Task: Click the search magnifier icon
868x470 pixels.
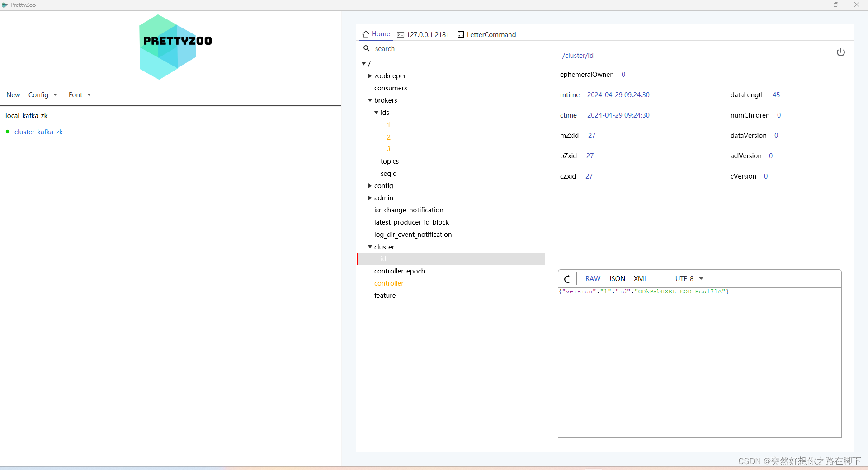Action: tap(367, 48)
